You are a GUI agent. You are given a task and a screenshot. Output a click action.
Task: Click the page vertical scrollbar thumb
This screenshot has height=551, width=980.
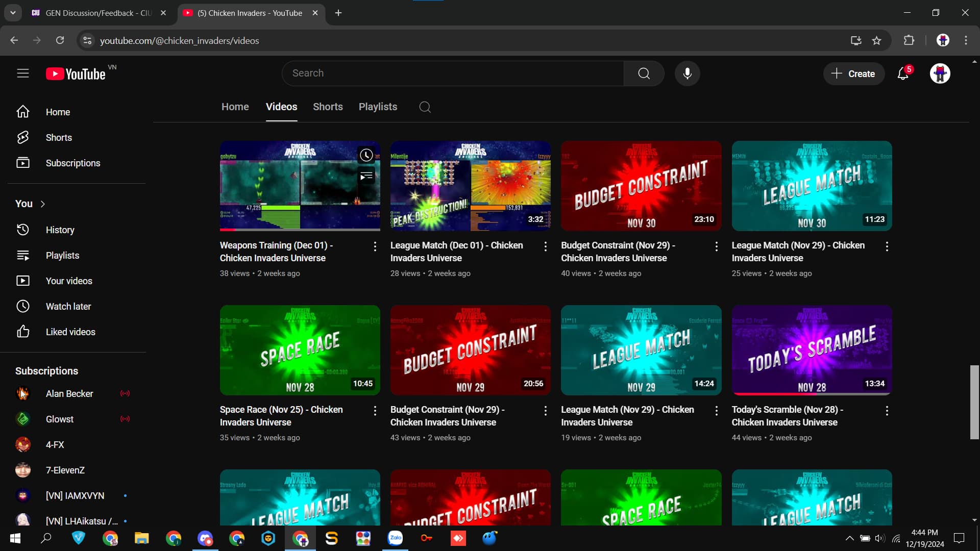[x=974, y=402]
